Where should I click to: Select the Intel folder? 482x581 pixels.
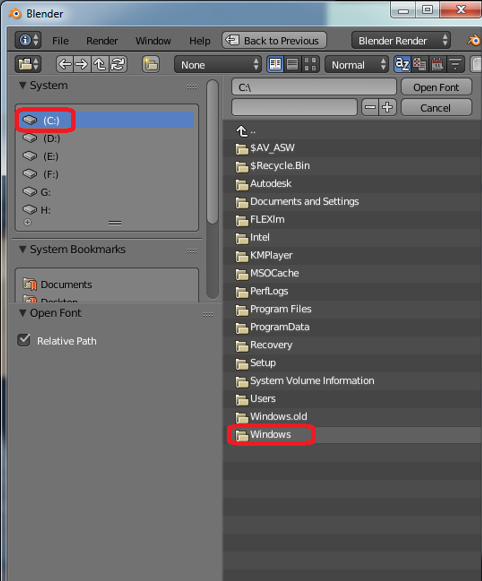point(352,238)
